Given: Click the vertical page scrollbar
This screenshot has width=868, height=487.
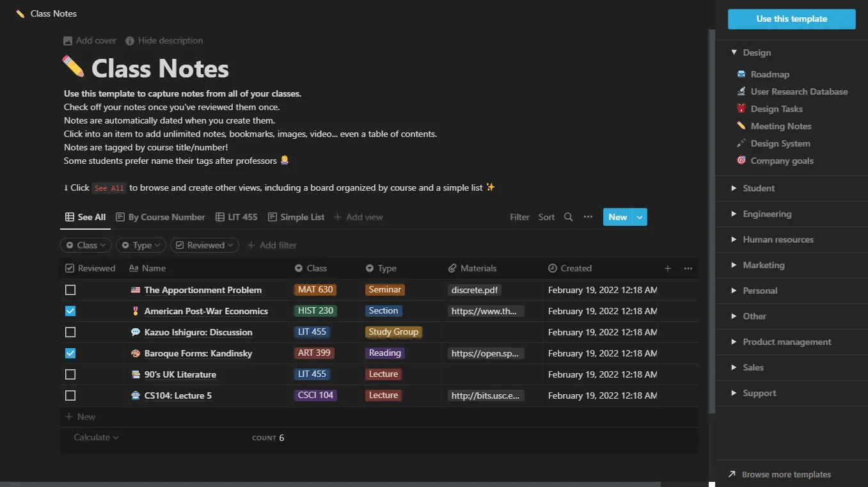Looking at the screenshot, I should pos(712,221).
